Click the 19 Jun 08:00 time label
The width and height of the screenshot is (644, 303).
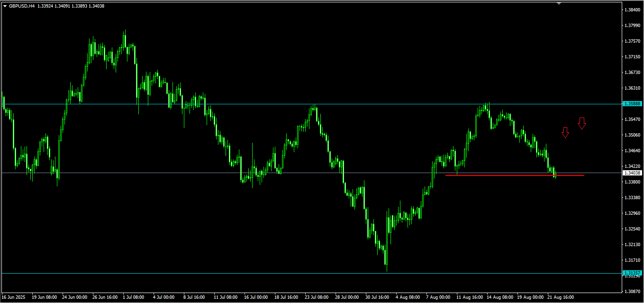[x=45, y=297]
